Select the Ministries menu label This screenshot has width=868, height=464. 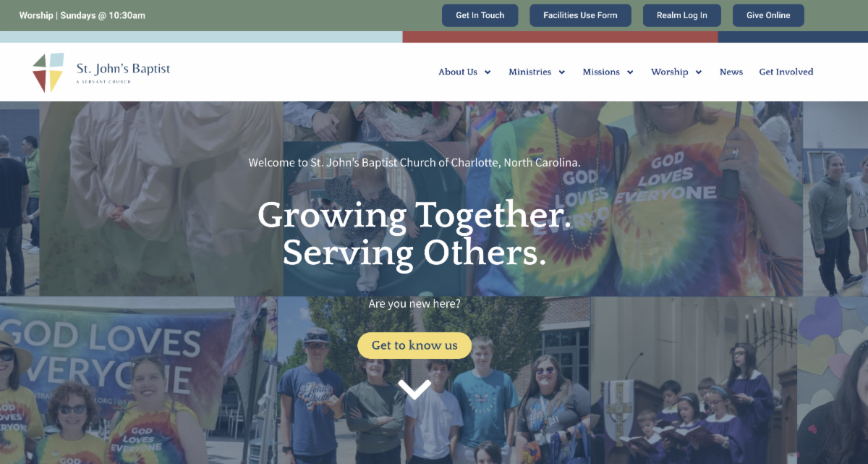tap(530, 72)
